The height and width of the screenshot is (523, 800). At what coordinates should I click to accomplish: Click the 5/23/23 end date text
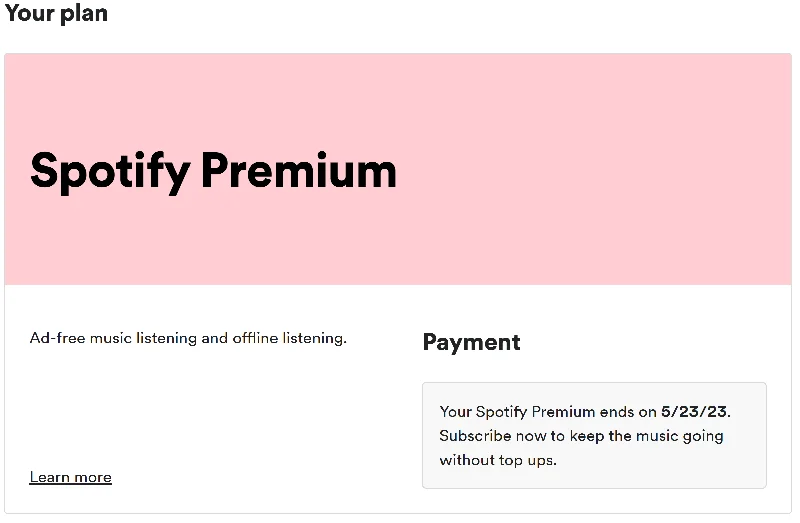coord(694,412)
